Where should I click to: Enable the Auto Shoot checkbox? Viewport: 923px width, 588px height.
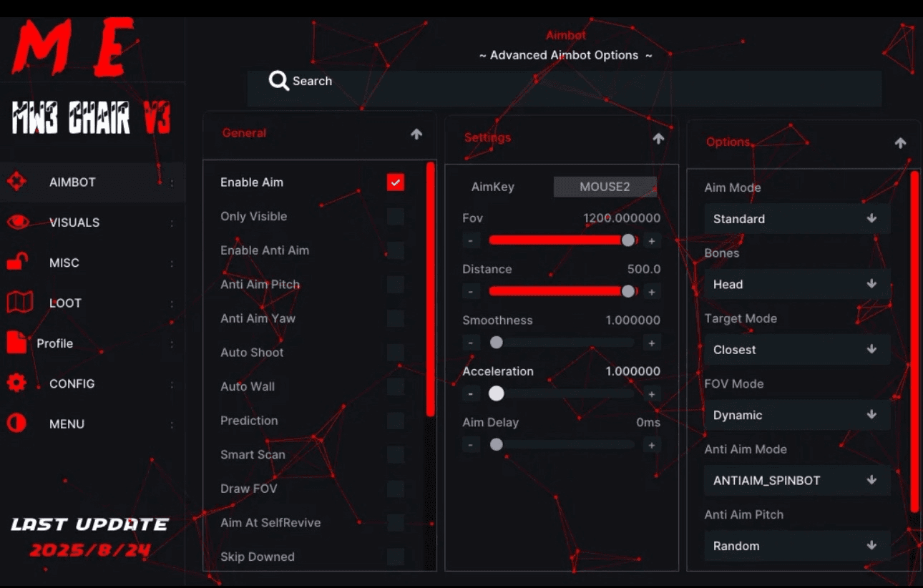(396, 353)
